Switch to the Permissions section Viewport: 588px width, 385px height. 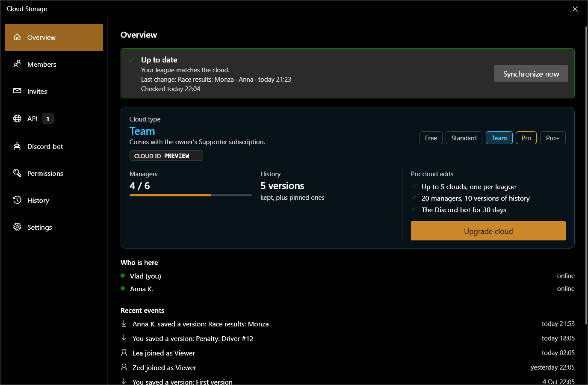pyautogui.click(x=54, y=173)
